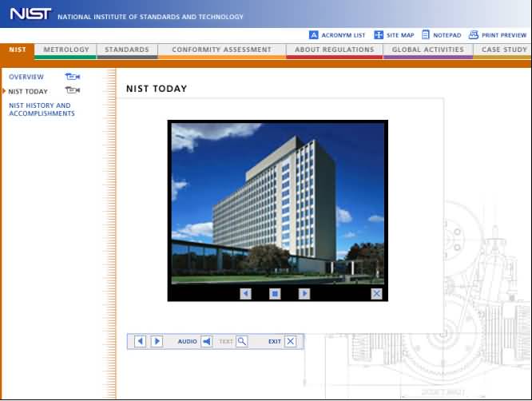Click the Print Preview printer icon
The width and height of the screenshot is (532, 401).
click(474, 35)
